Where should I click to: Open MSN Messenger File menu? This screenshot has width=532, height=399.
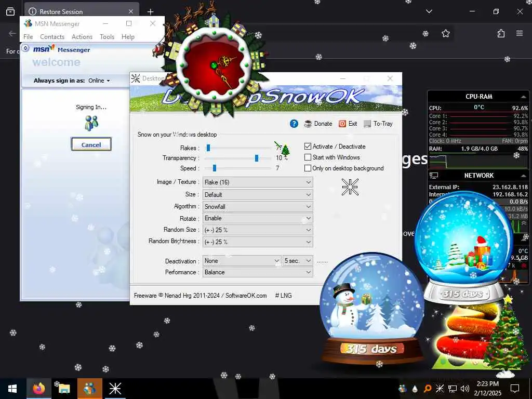click(x=28, y=37)
